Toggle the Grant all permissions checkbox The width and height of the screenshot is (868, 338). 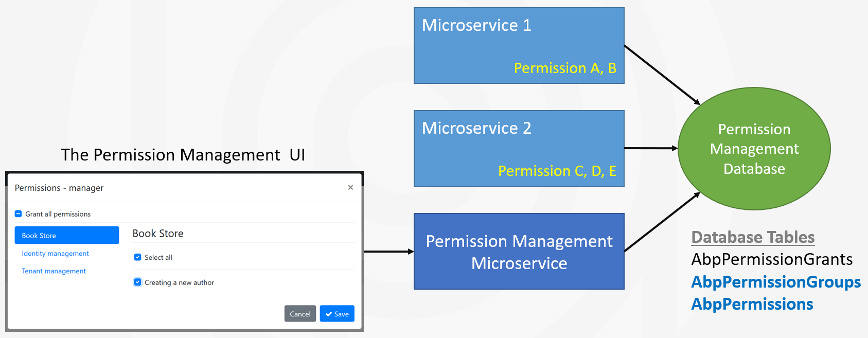point(18,214)
